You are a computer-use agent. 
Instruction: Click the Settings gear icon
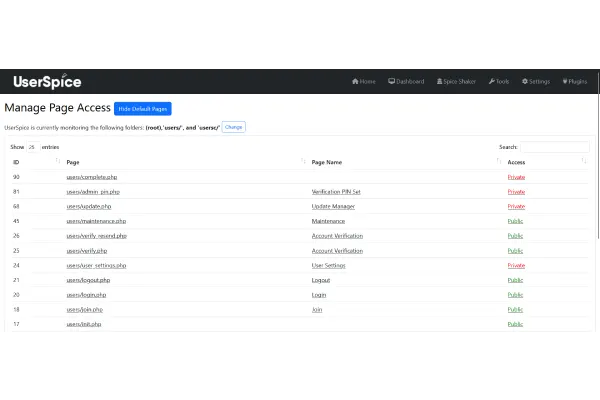tap(525, 82)
